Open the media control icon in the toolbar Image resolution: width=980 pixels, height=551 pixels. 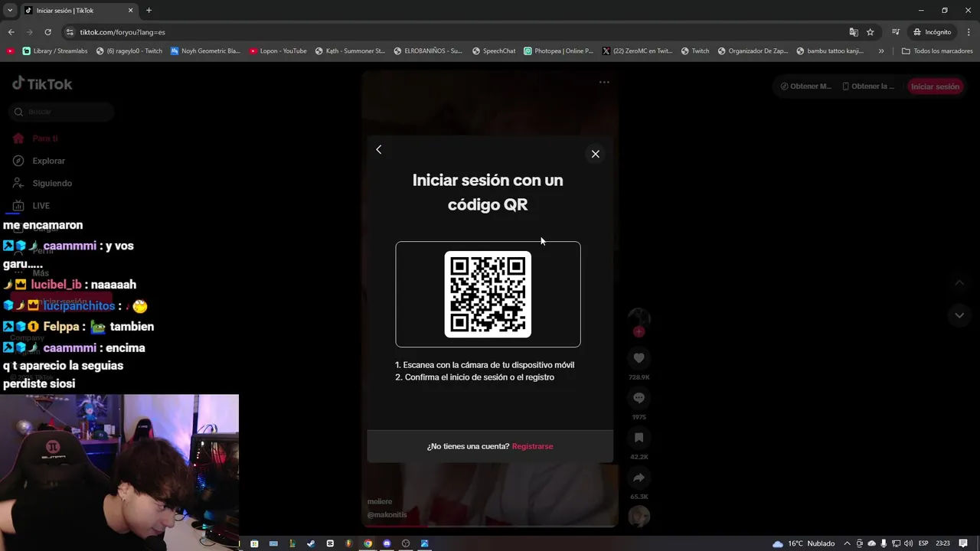(896, 32)
